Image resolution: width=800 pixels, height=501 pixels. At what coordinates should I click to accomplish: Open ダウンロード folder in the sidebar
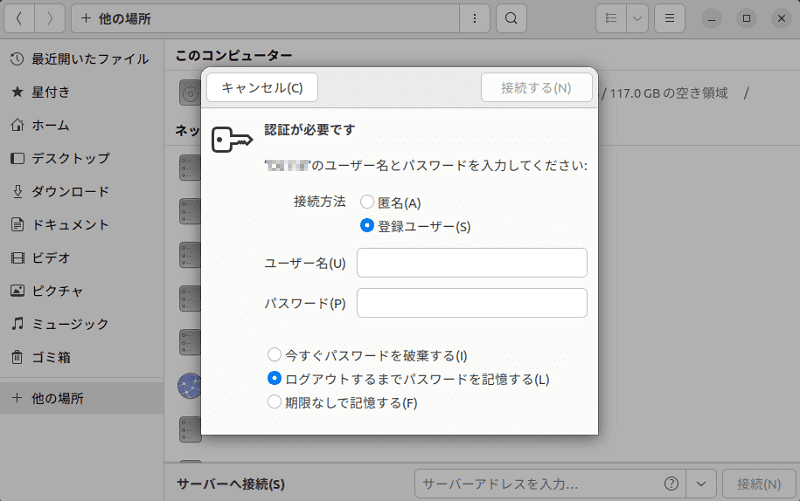click(82, 191)
